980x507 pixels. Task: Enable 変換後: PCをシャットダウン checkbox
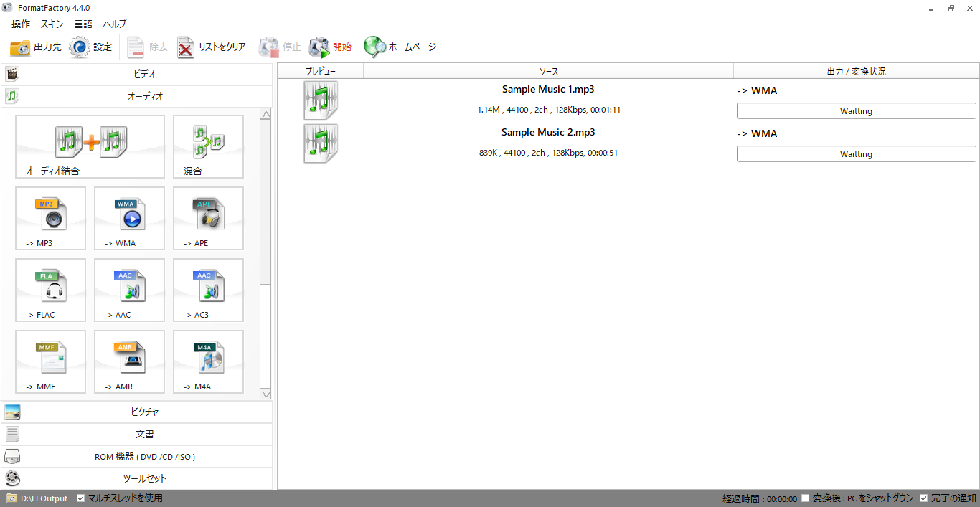[805, 498]
